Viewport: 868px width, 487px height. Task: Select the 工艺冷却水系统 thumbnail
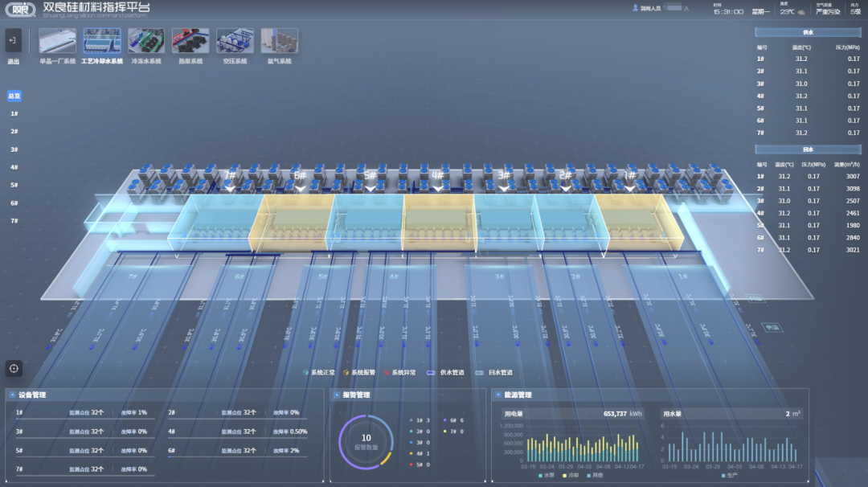pos(102,41)
